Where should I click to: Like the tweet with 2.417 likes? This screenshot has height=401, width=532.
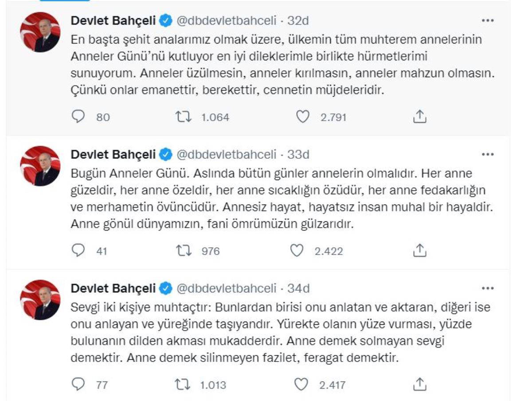[301, 385]
